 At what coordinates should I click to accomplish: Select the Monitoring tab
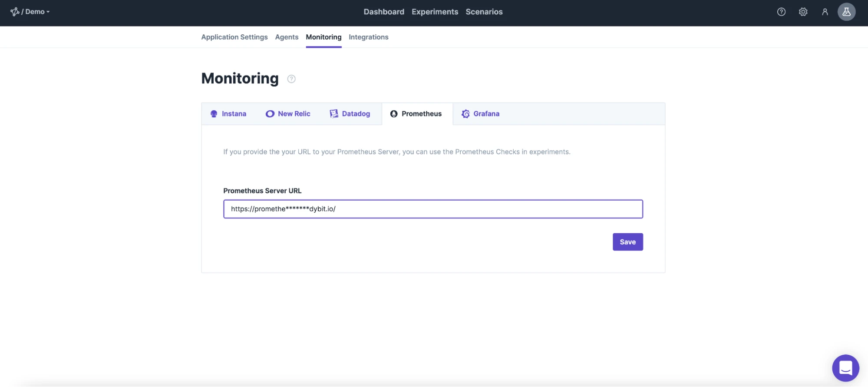click(x=323, y=37)
